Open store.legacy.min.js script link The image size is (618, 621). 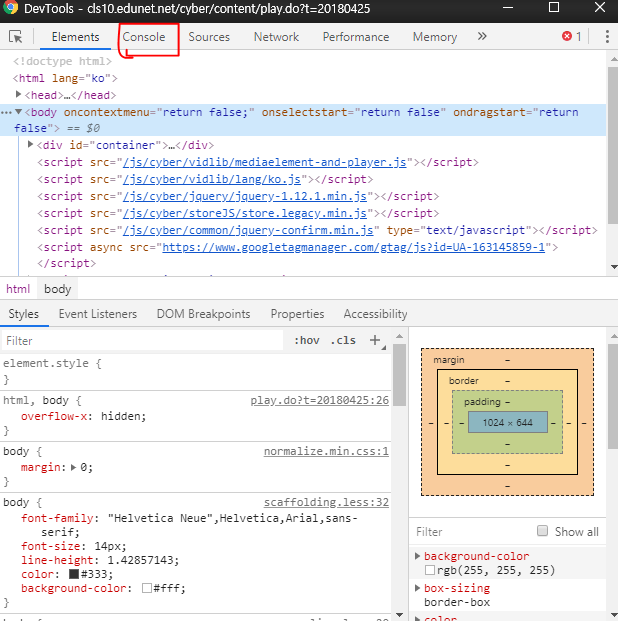[244, 213]
